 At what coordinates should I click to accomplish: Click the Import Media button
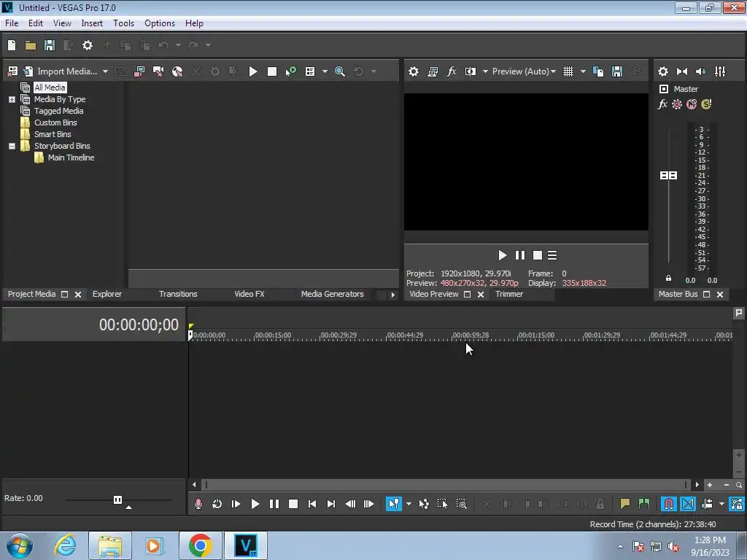(61, 71)
